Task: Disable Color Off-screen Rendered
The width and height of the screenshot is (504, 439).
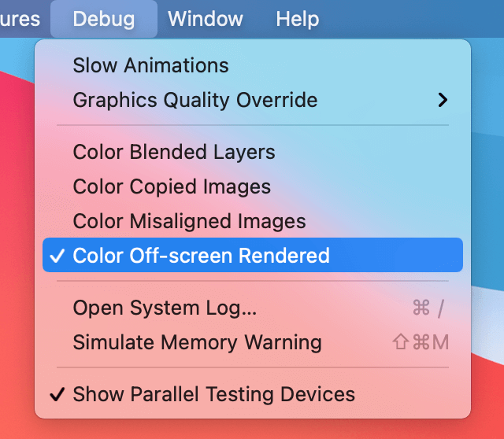Action: [x=201, y=256]
